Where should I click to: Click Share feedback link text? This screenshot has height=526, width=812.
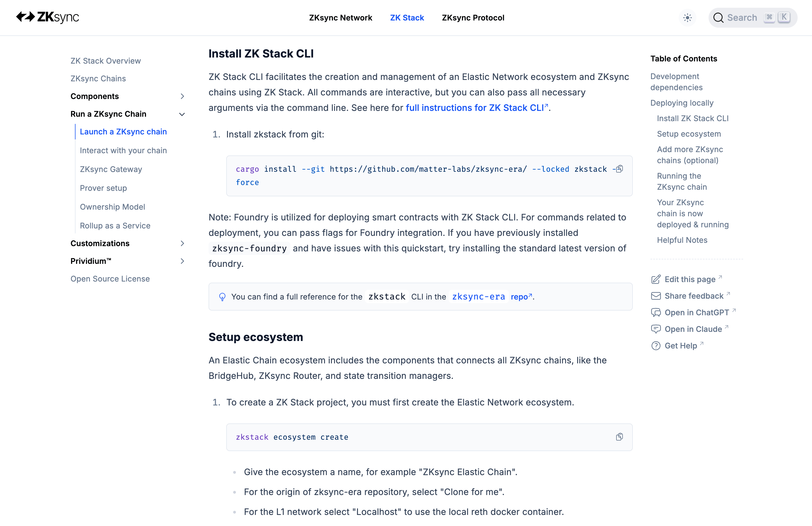point(694,296)
